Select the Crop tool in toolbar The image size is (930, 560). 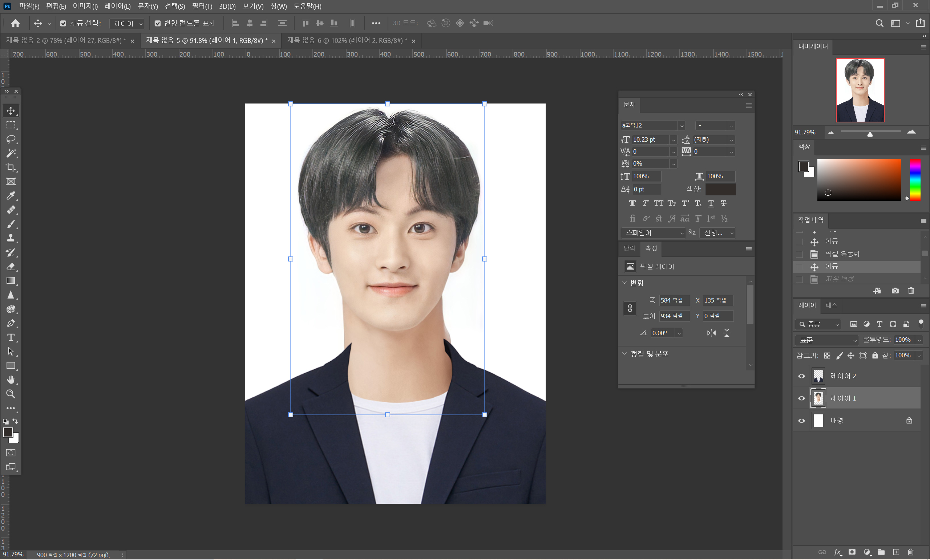[x=11, y=167]
